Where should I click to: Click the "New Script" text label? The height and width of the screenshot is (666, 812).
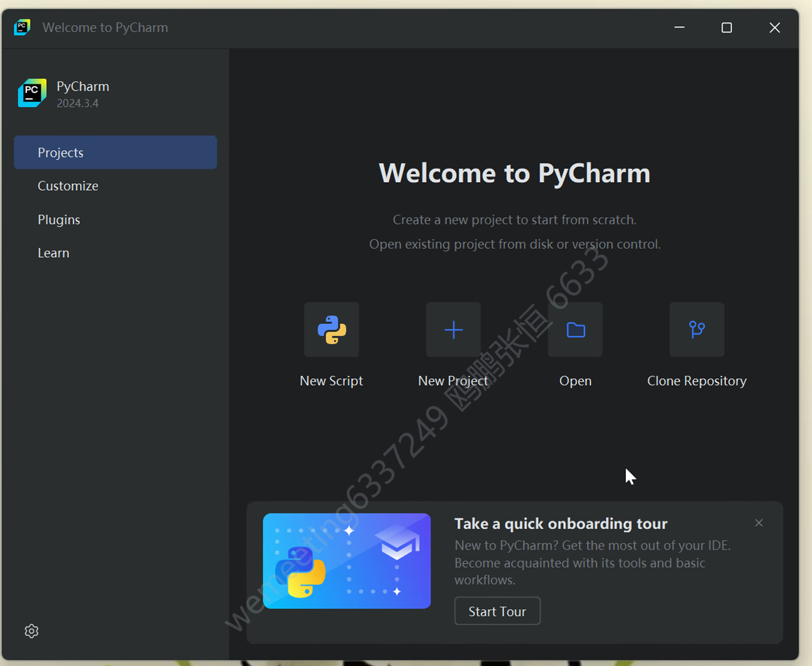[x=331, y=381]
